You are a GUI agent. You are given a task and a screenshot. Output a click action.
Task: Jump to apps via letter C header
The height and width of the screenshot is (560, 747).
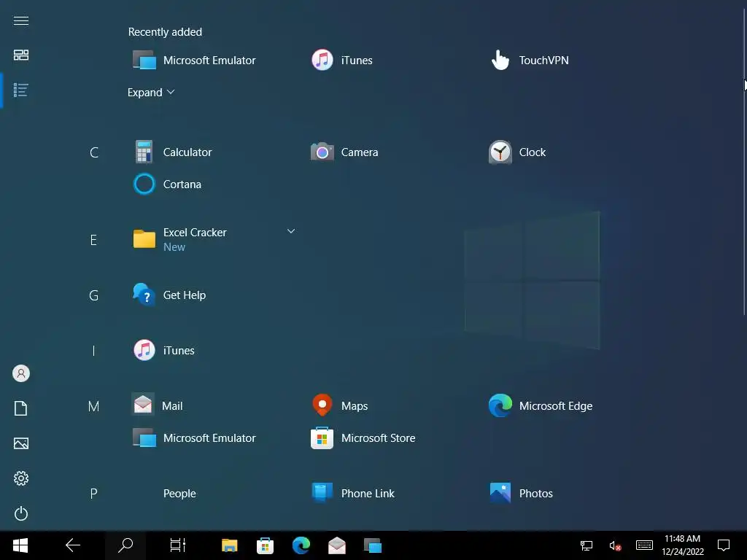[x=94, y=152]
